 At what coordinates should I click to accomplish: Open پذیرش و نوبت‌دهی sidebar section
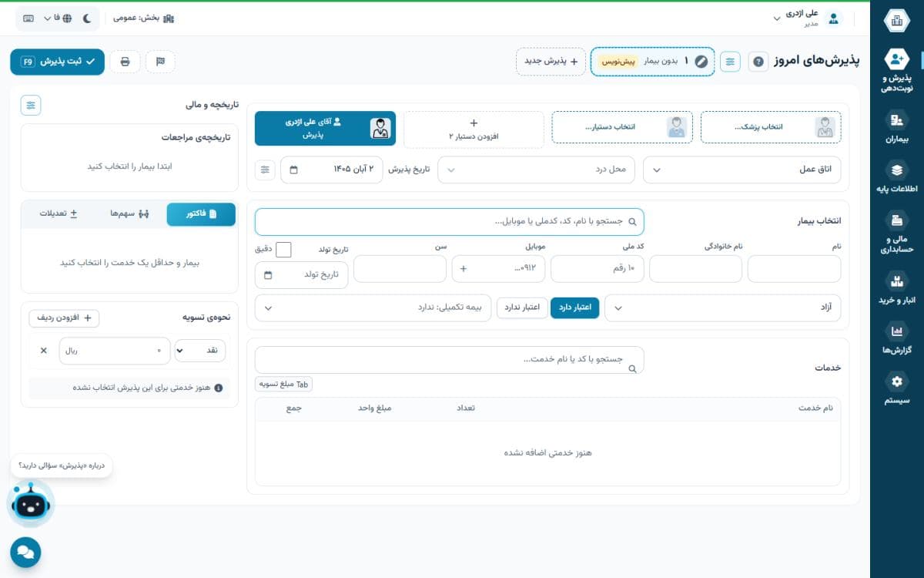[896, 70]
